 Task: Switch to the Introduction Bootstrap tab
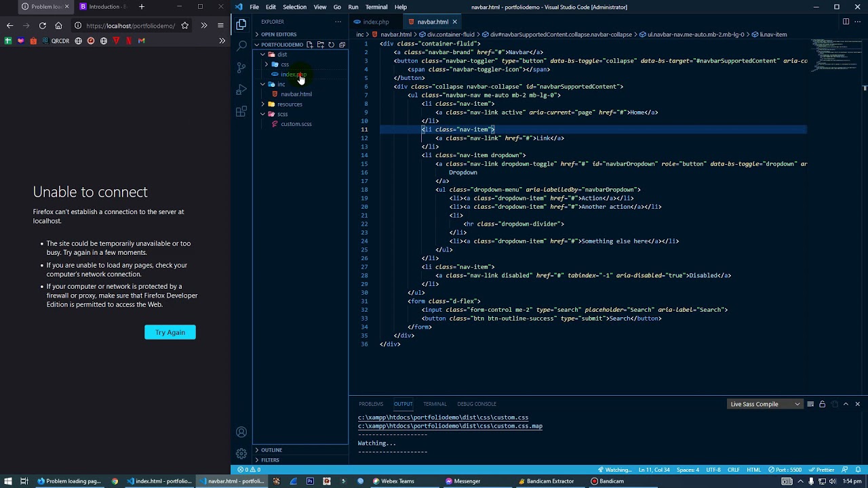(x=103, y=7)
